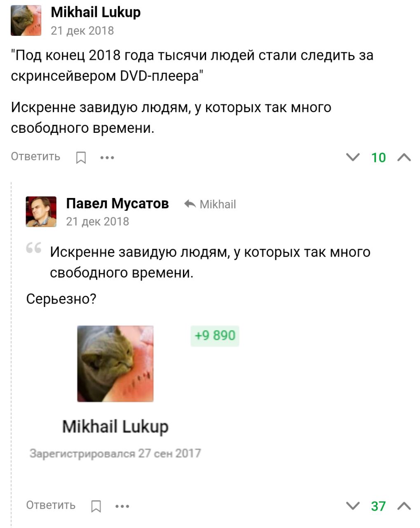Image resolution: width=420 pixels, height=528 pixels.
Task: Open Павел Мусатов's profile via name
Action: (117, 203)
